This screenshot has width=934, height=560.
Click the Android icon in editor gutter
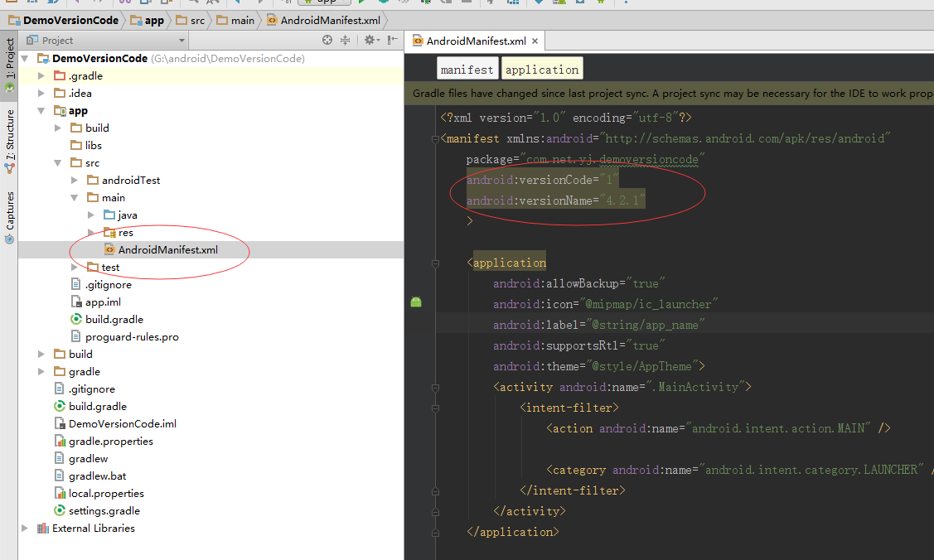[x=416, y=302]
